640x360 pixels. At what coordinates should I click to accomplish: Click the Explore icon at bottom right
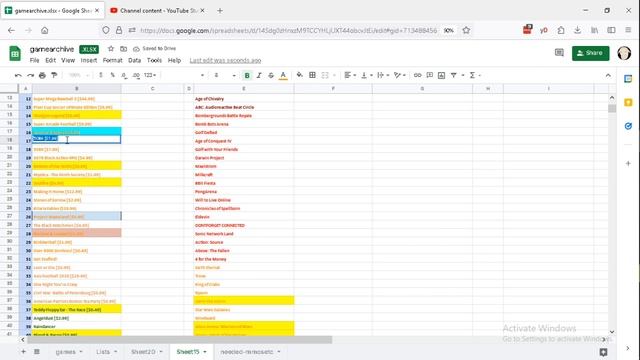604,352
